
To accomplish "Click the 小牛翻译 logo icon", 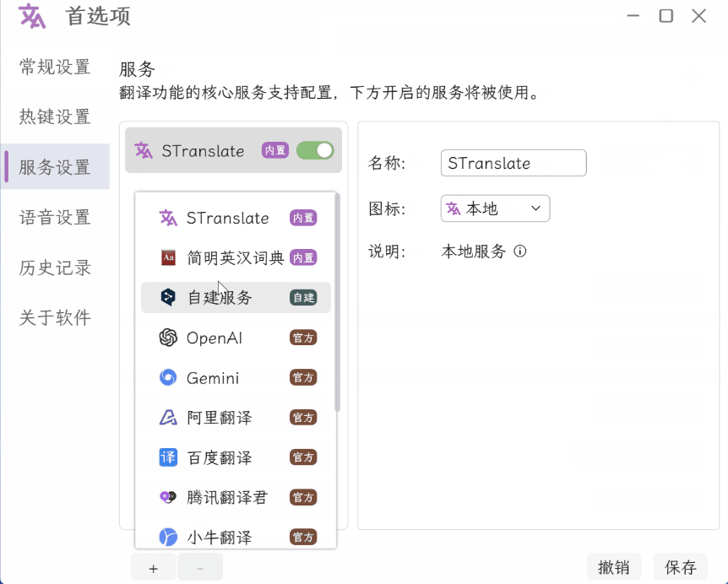I will tap(168, 537).
